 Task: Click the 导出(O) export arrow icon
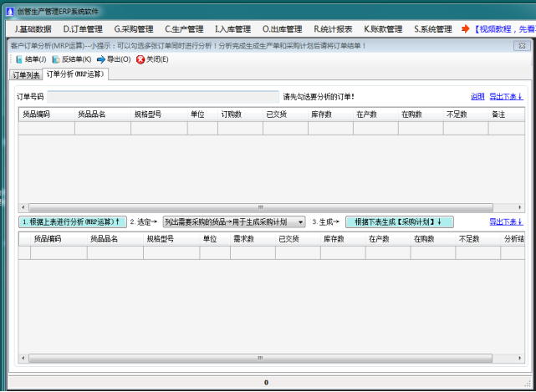coord(100,59)
